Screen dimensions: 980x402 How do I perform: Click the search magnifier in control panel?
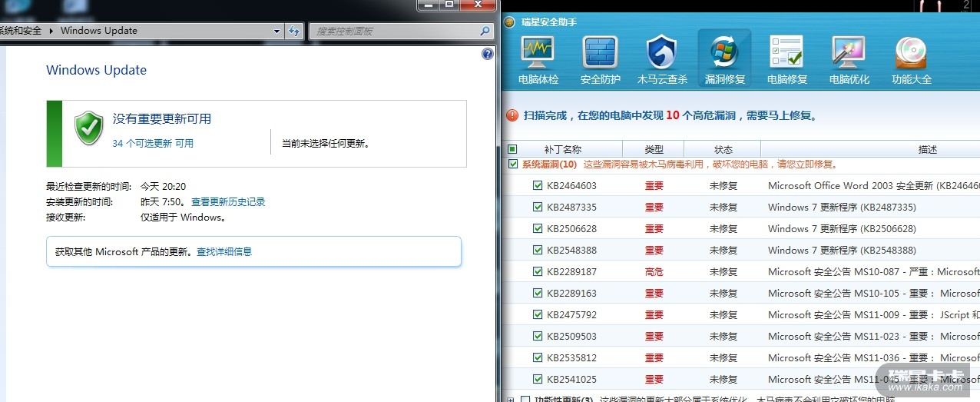pos(485,32)
